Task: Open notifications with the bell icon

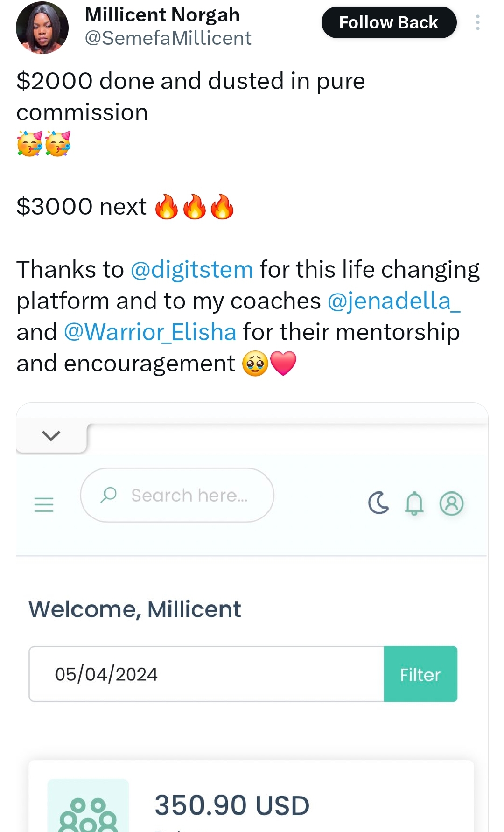Action: pyautogui.click(x=414, y=503)
